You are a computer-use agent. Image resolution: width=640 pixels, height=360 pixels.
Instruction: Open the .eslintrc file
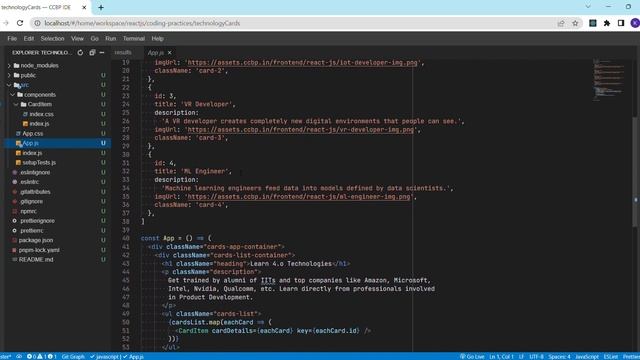29,182
